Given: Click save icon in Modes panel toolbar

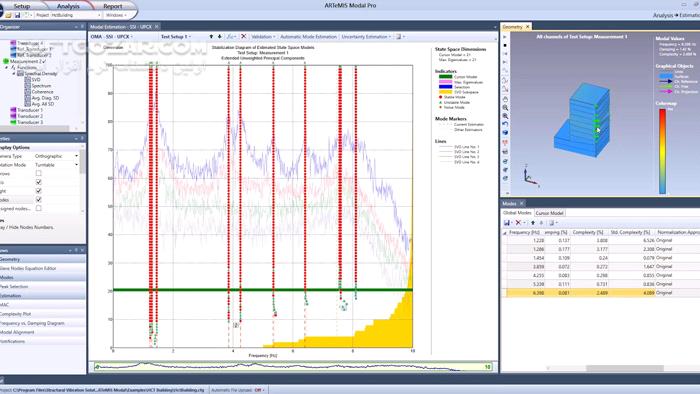Looking at the screenshot, I should [x=507, y=223].
